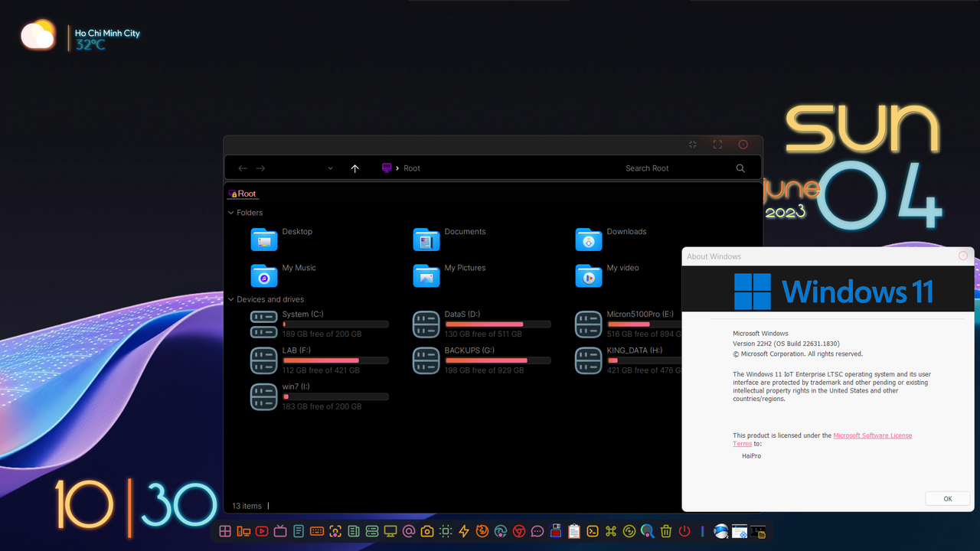Click the Ho Chi Minh City weather widget
Viewport: 980px width, 551px height.
tap(107, 38)
